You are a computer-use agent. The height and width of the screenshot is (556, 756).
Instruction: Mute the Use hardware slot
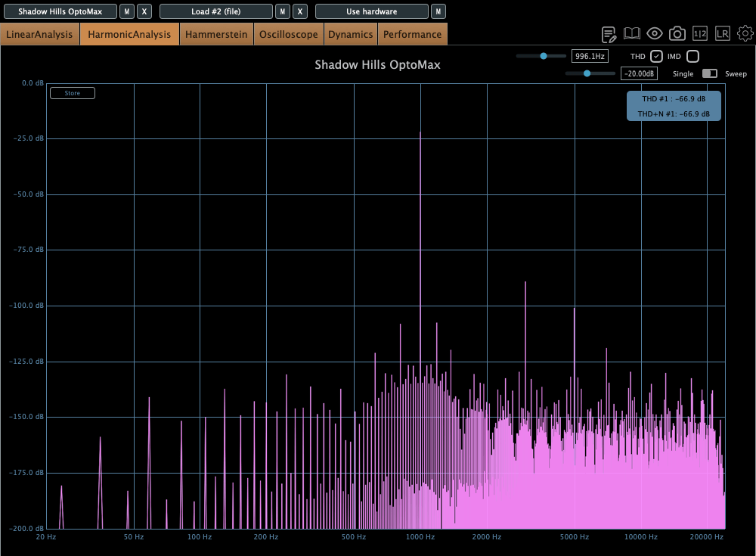(438, 11)
